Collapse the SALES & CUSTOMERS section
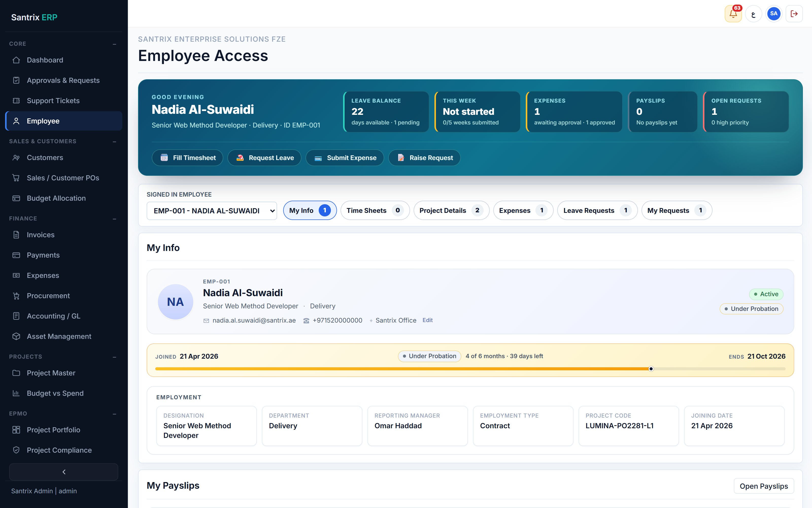This screenshot has width=812, height=508. 114,141
